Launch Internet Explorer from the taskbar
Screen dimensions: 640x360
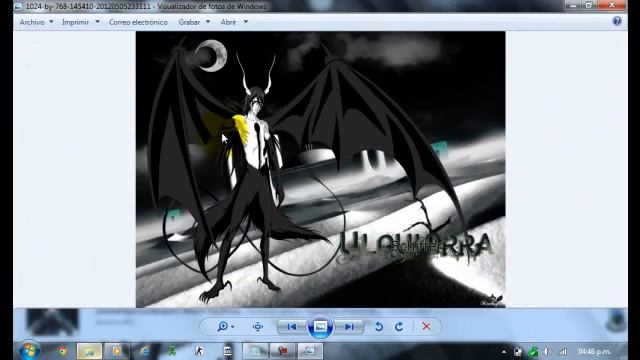point(144,351)
